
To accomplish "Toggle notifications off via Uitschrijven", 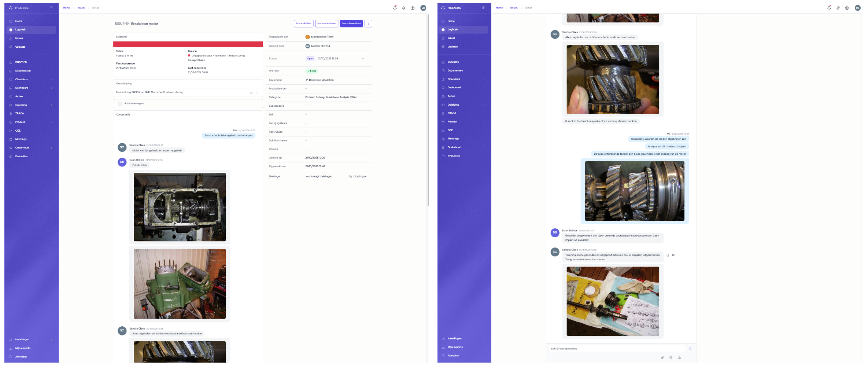I will click(x=358, y=177).
